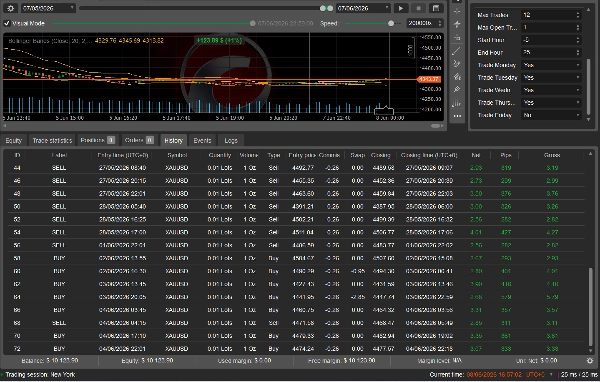Screen dimensions: 600x382
Task: Adjust the Max Trades stepper arrows
Action: (x=578, y=15)
